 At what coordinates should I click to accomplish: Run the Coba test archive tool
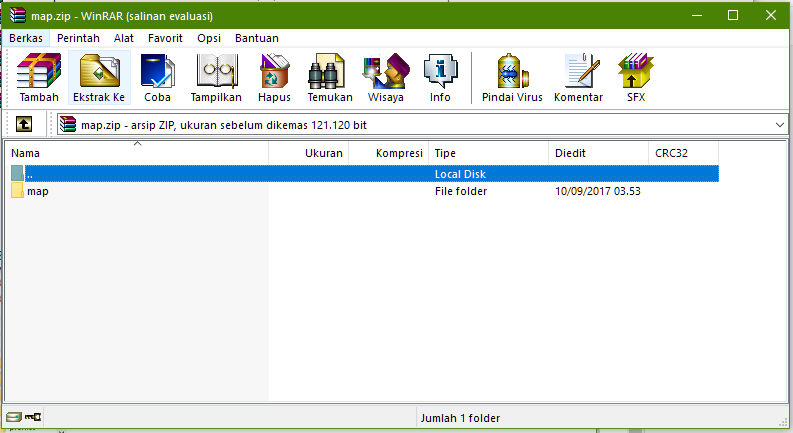(x=157, y=77)
